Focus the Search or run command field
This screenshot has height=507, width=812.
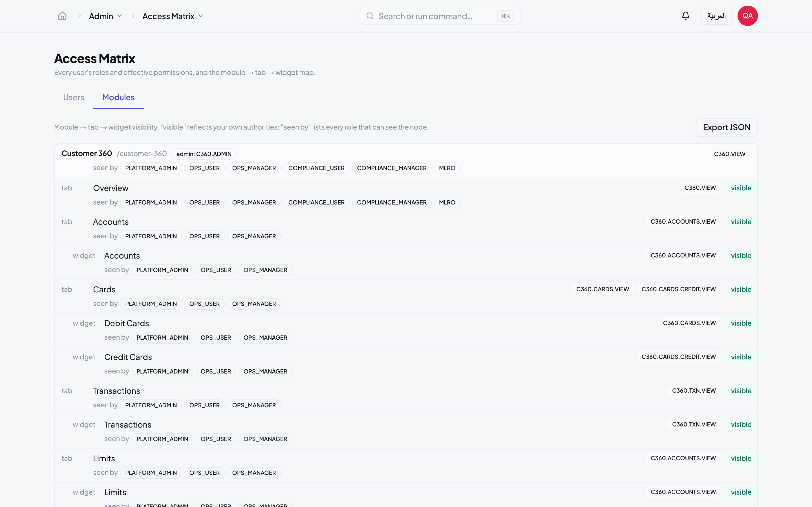tap(440, 16)
